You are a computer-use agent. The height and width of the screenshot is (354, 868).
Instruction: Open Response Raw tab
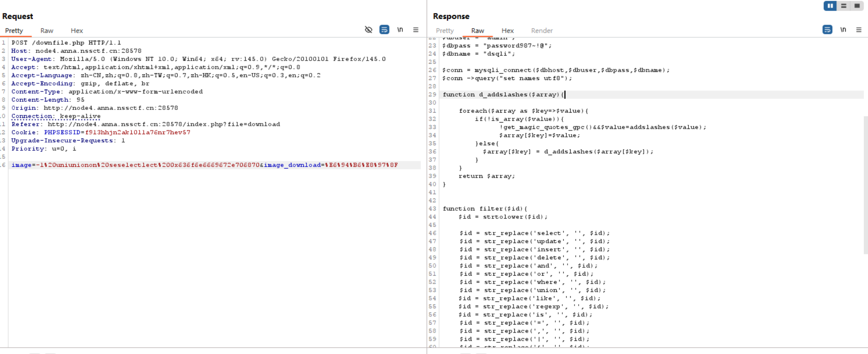(477, 30)
